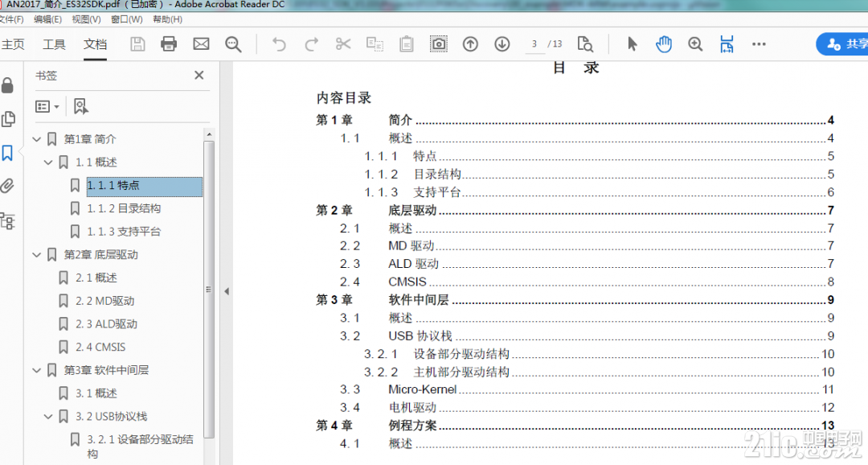
Task: Click the Copy icon in toolbar
Action: point(375,43)
